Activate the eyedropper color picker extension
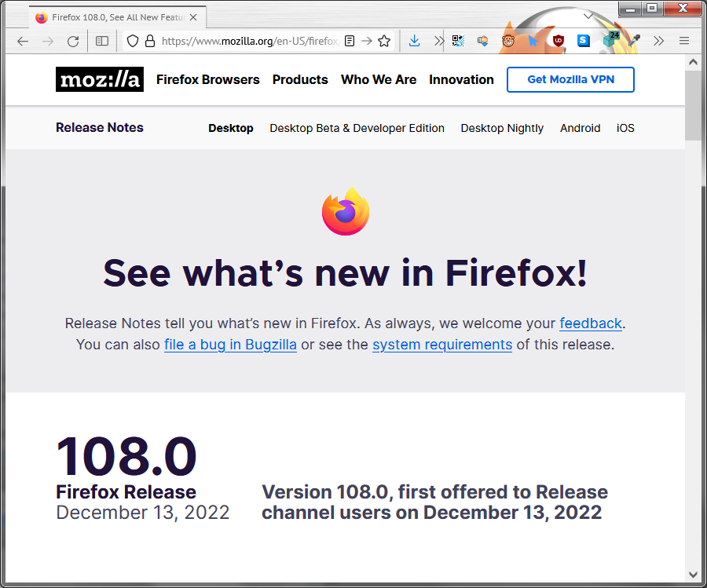Screen dimensions: 707x588 click(x=635, y=41)
